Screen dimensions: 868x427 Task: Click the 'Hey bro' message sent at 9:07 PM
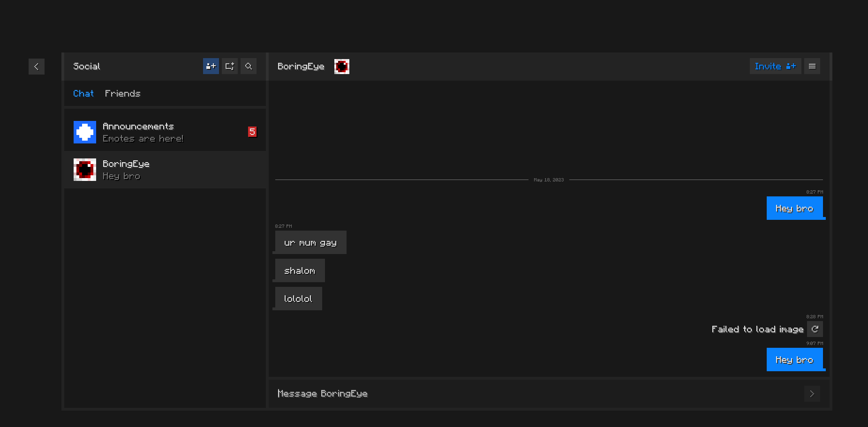coord(795,360)
